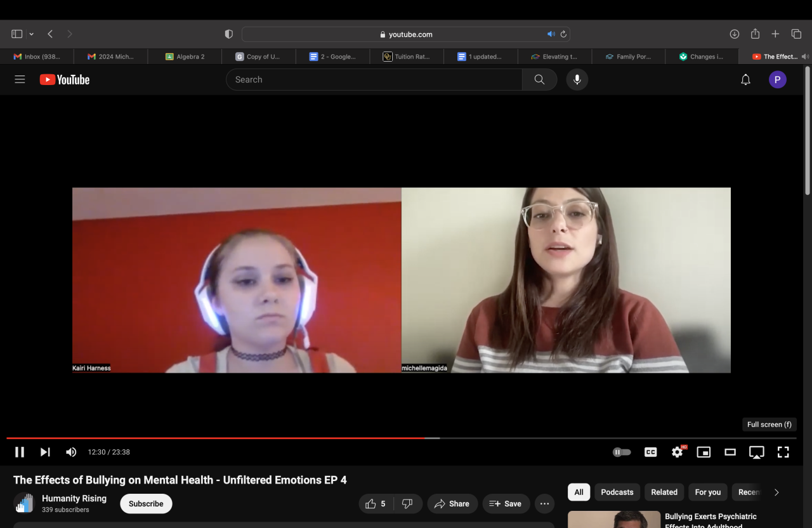Open the Humanity Rising channel avatar

click(x=24, y=503)
